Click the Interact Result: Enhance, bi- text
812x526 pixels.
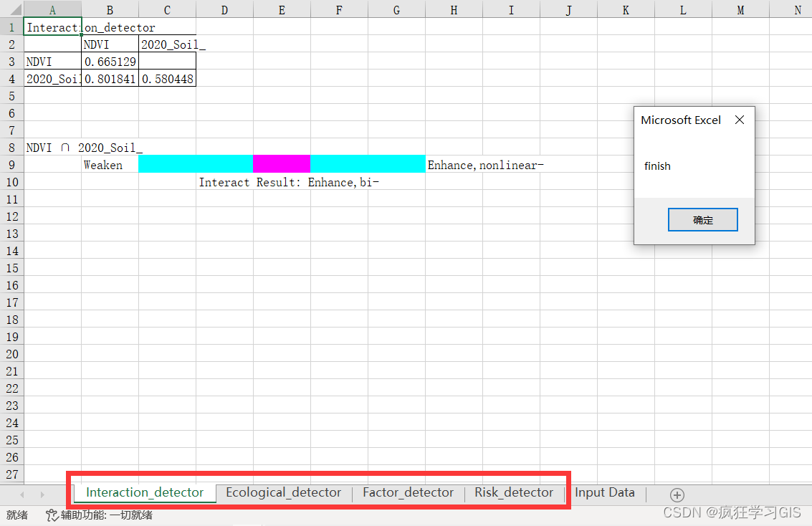[x=289, y=182]
